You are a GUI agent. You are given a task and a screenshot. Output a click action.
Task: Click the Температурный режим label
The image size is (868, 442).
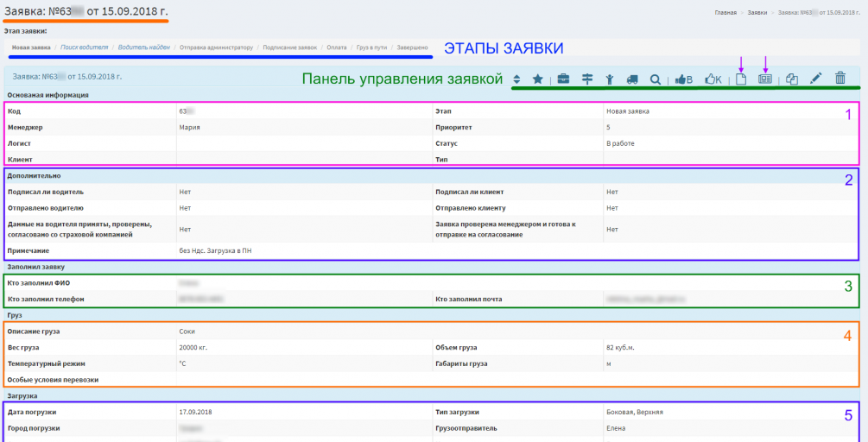47,363
